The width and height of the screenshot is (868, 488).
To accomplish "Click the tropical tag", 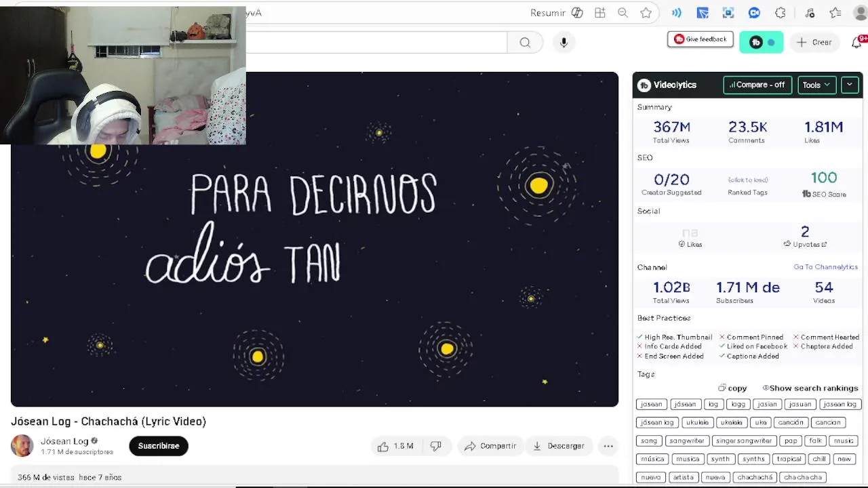I will tap(789, 459).
